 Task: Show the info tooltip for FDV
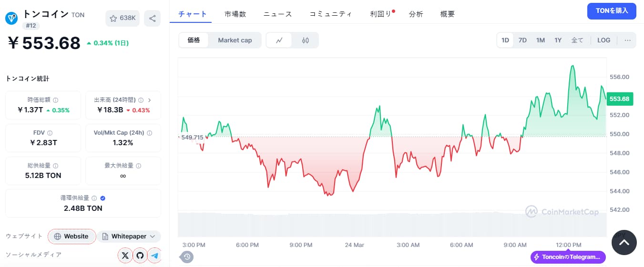point(50,133)
